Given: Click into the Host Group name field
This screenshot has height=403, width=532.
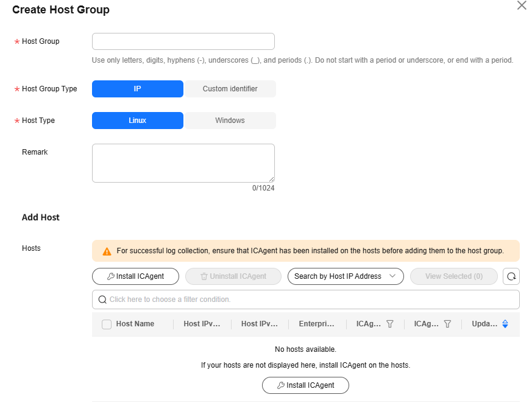Looking at the screenshot, I should point(183,41).
